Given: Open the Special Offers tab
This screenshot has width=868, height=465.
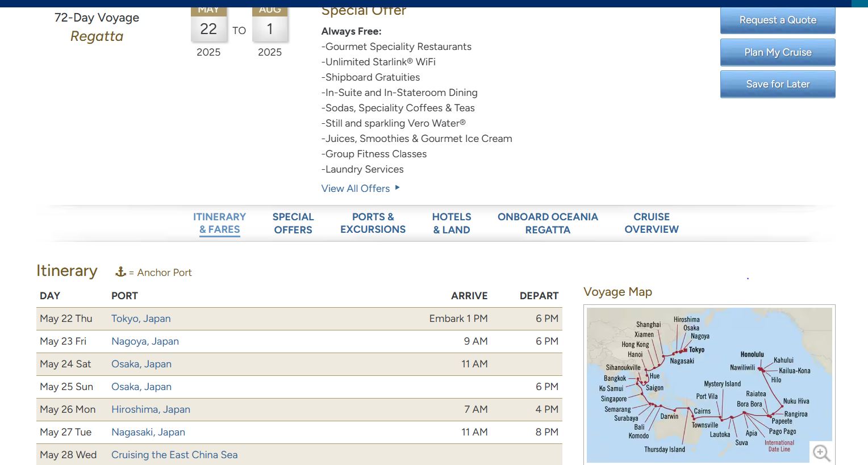Looking at the screenshot, I should [293, 223].
